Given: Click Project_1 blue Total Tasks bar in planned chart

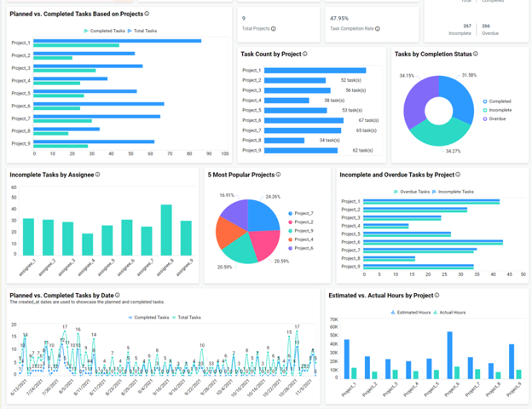Looking at the screenshot, I should pyautogui.click(x=118, y=41).
